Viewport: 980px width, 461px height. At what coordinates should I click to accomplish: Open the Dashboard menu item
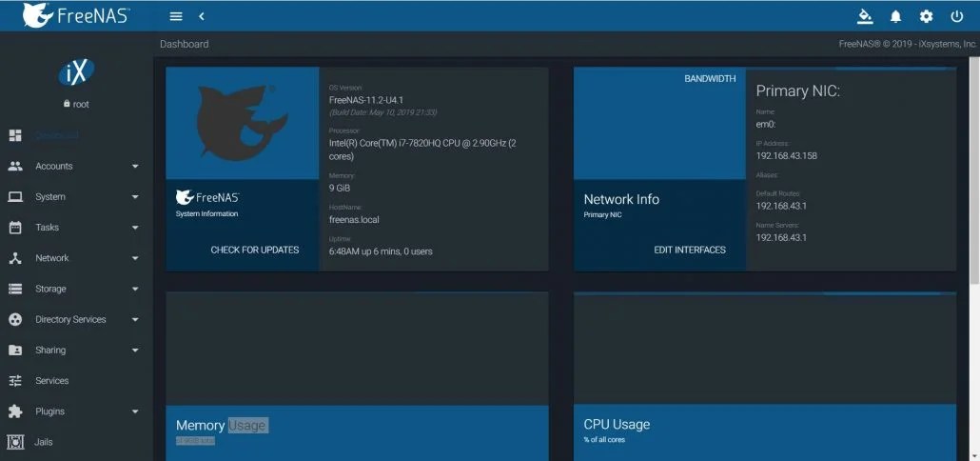tap(76, 135)
